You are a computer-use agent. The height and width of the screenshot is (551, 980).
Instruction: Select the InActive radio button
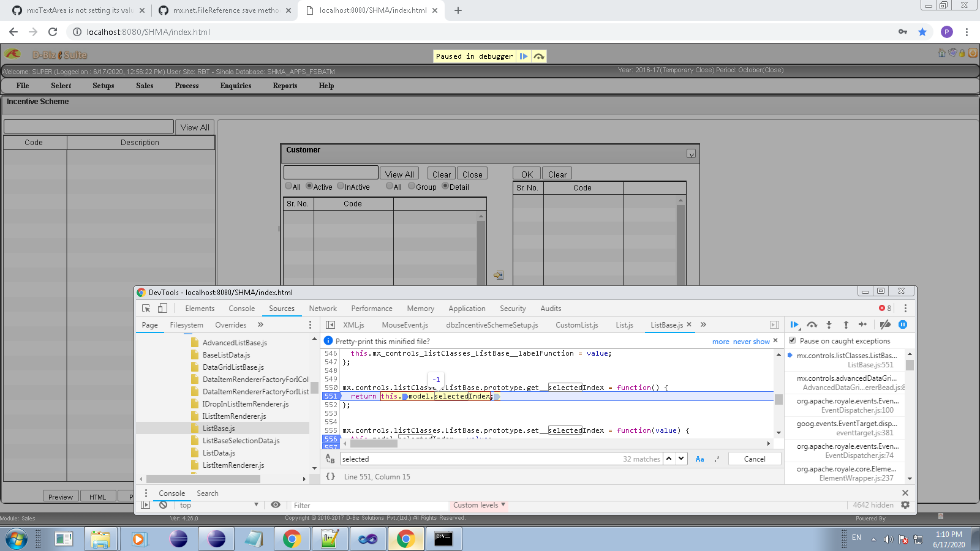pyautogui.click(x=341, y=186)
